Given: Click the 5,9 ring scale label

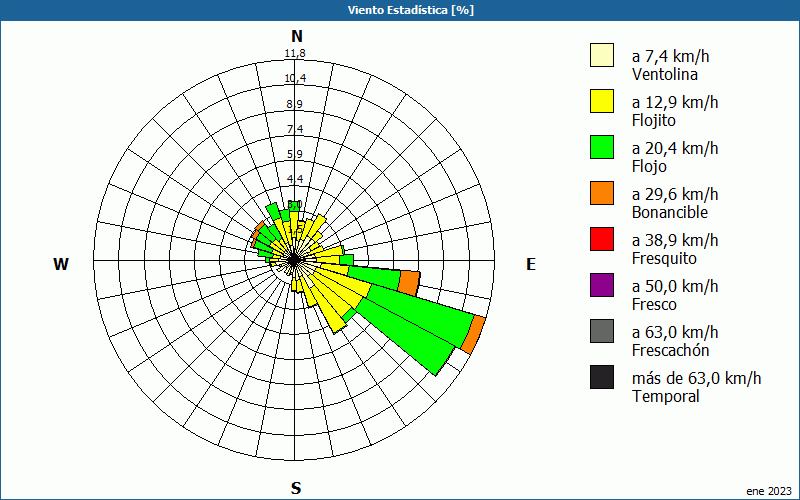Looking at the screenshot, I should (294, 154).
